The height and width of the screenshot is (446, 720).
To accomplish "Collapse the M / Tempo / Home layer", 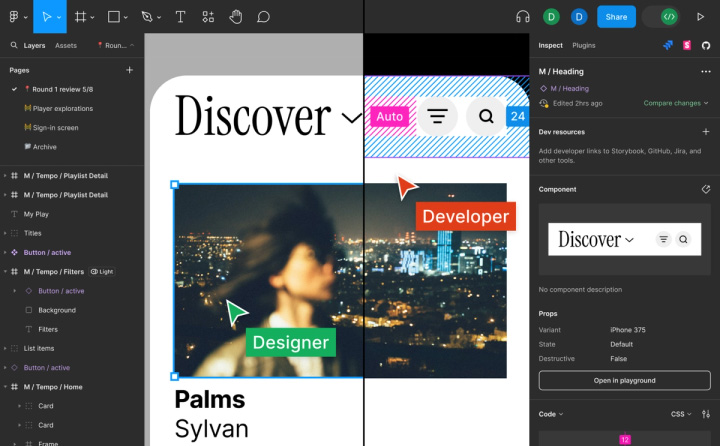I will (5, 387).
